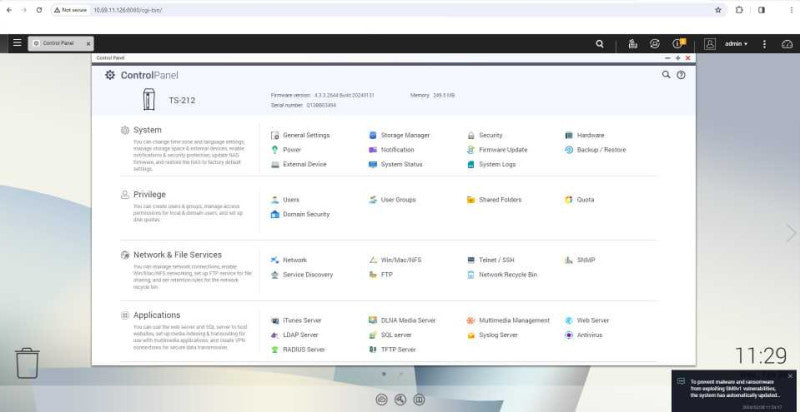Open the Users privilege settings
Screen dimensions: 800x412
(285, 200)
